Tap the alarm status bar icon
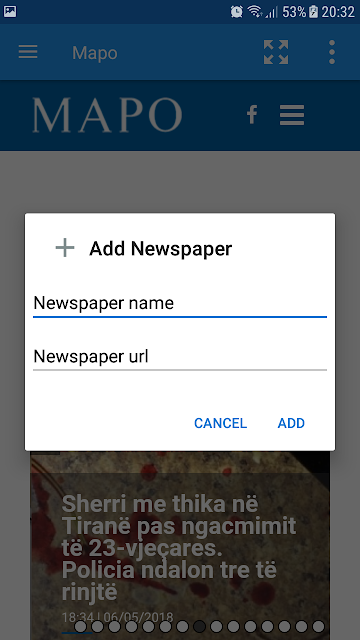Image resolution: width=360 pixels, height=640 pixels. coord(237,11)
